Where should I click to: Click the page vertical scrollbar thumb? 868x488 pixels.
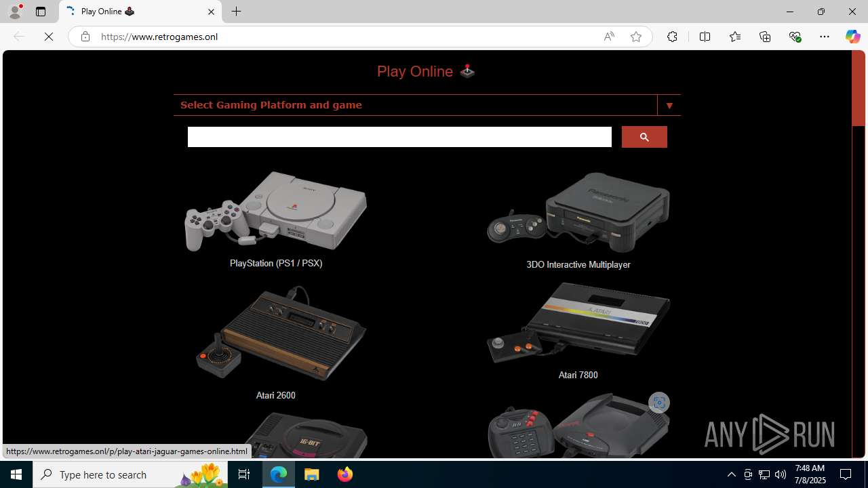pyautogui.click(x=858, y=88)
